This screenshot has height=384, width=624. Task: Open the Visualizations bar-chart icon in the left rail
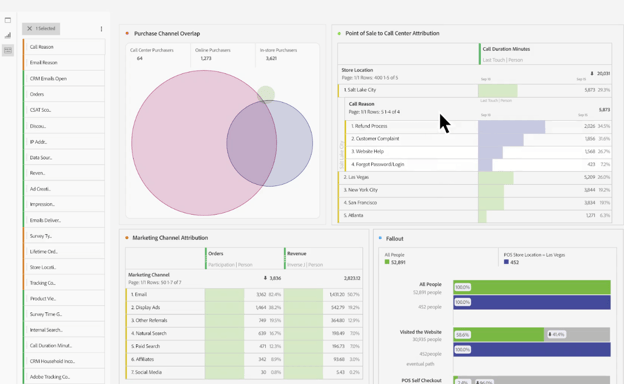8,35
